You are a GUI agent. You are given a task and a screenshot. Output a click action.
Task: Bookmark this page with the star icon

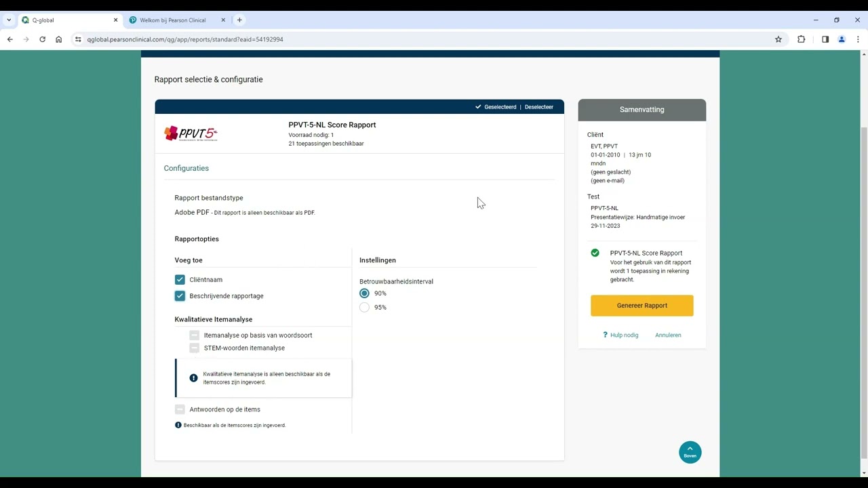pyautogui.click(x=778, y=39)
